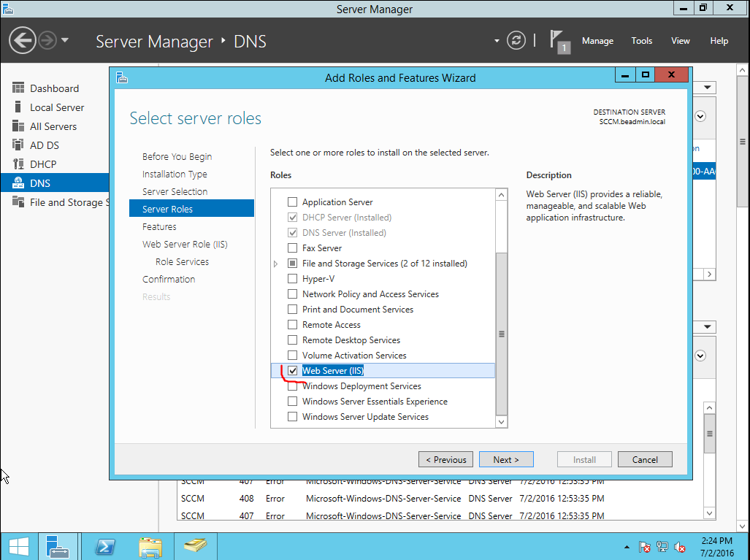The height and width of the screenshot is (560, 750).
Task: Click the DHCP icon in sidebar
Action: click(18, 164)
